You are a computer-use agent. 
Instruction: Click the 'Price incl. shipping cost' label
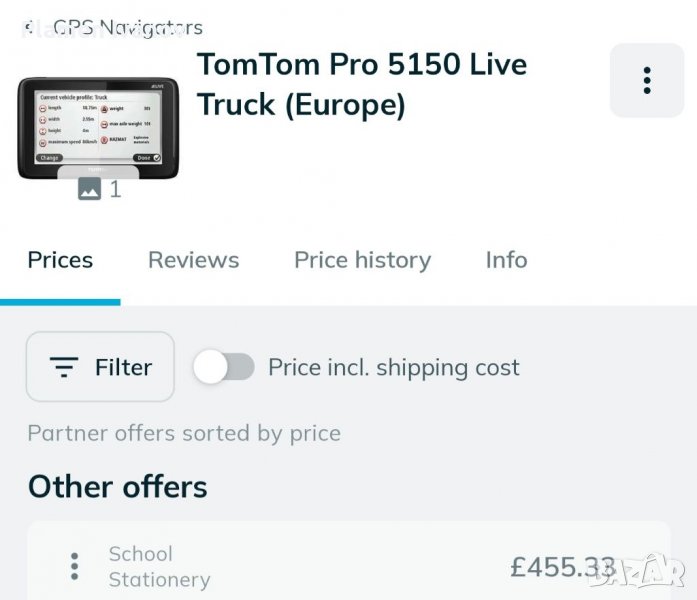pos(393,368)
